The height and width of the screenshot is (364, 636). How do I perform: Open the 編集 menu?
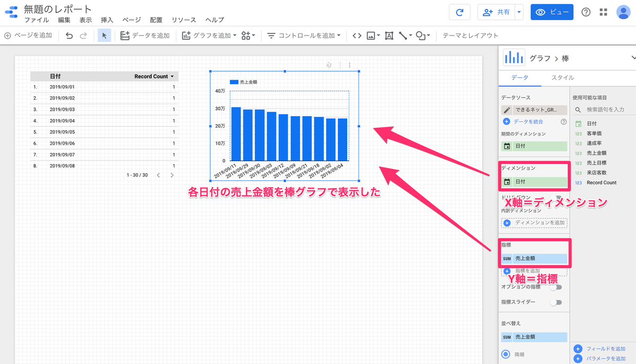pos(64,20)
